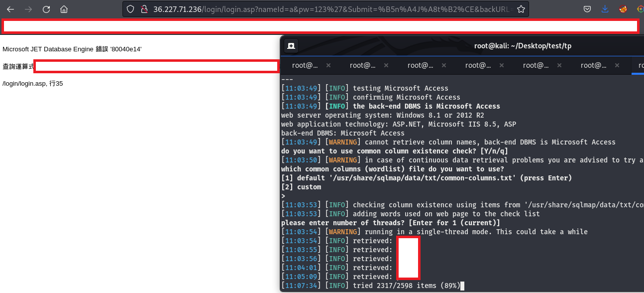Open the Pocket save icon

tap(587, 9)
